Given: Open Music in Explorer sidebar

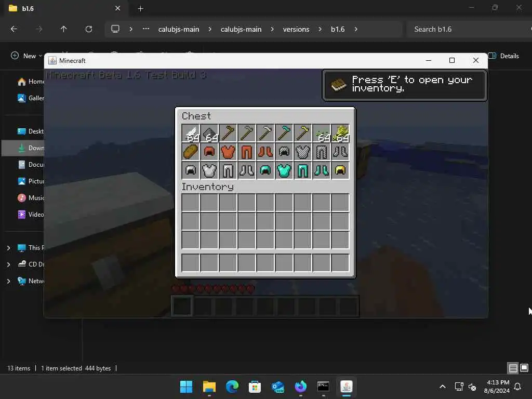Looking at the screenshot, I should tap(31, 198).
